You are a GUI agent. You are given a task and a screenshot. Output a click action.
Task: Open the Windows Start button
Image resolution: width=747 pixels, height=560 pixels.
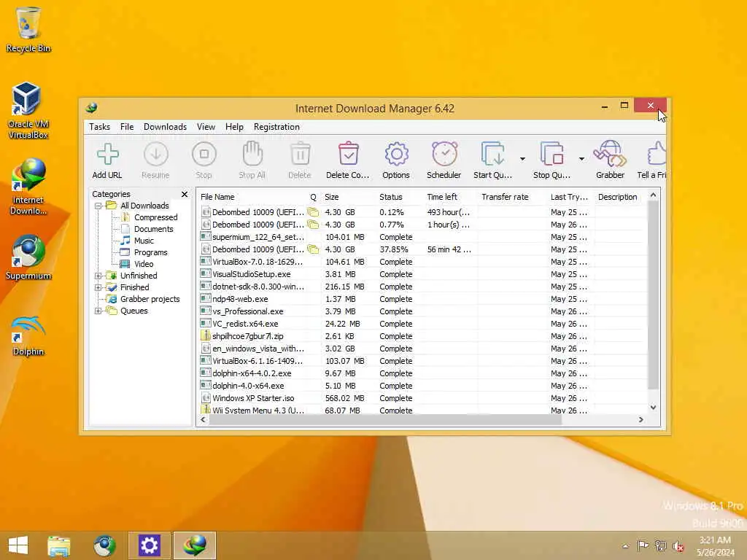tap(18, 545)
